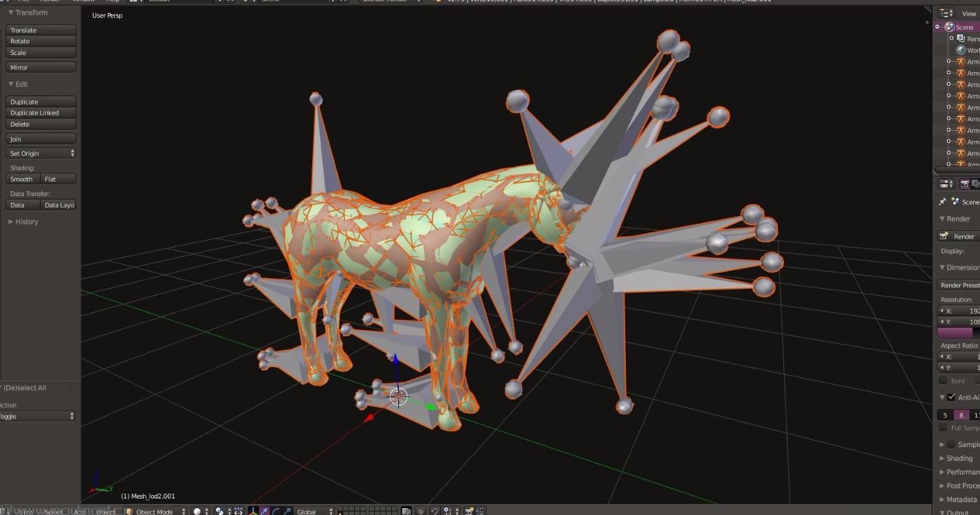The image size is (980, 515).
Task: Click the Scene icon in outliner
Action: pyautogui.click(x=950, y=27)
